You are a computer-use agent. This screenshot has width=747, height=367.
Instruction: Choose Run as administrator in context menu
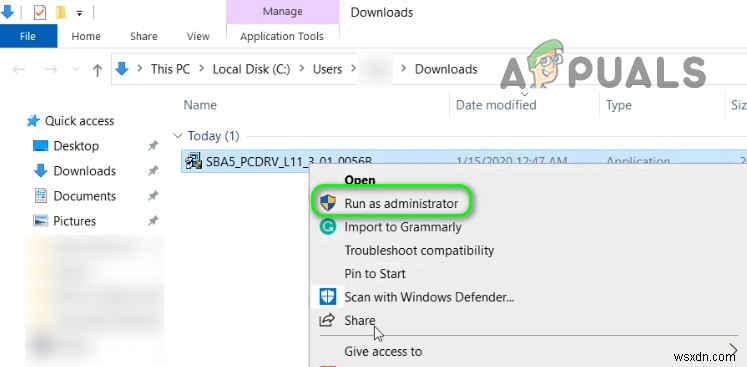[401, 204]
